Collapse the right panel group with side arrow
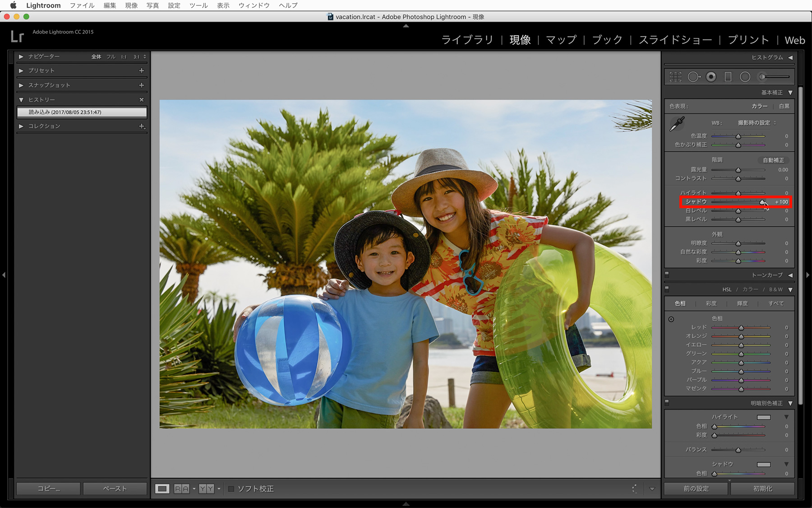Image resolution: width=812 pixels, height=508 pixels. tap(808, 275)
